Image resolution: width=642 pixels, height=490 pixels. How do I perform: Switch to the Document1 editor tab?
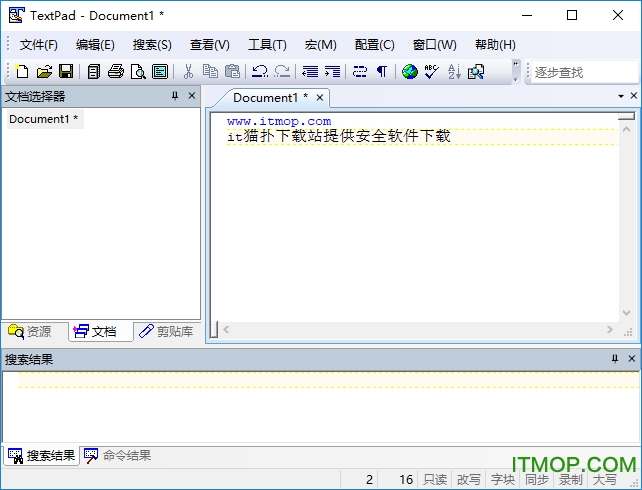tap(270, 98)
